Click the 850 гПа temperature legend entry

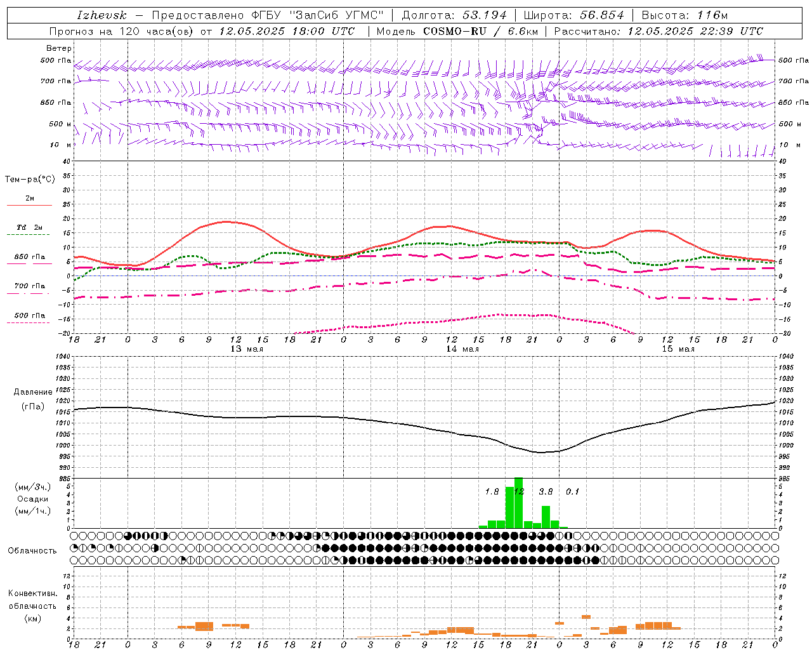[x=30, y=257]
